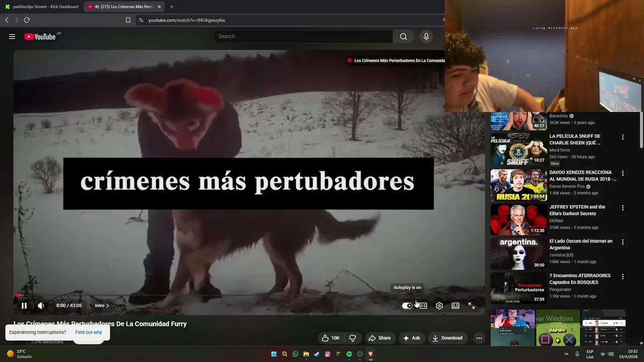Click the search magnifier button
Viewport: 644px width, 362px height.
404,36
